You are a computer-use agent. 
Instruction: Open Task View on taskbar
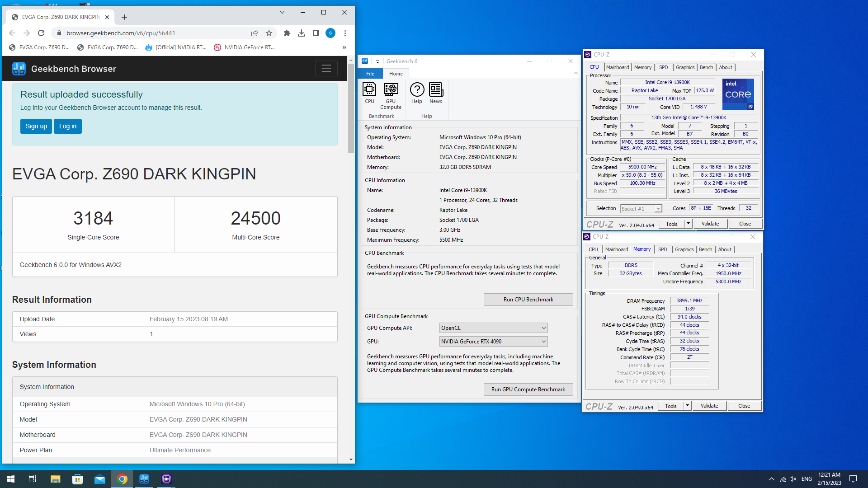[x=33, y=479]
